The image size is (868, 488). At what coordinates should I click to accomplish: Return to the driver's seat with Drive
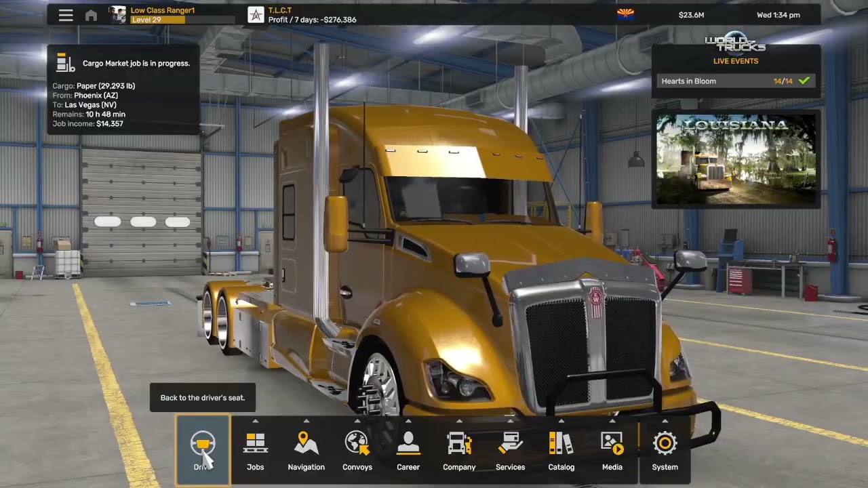click(x=203, y=451)
